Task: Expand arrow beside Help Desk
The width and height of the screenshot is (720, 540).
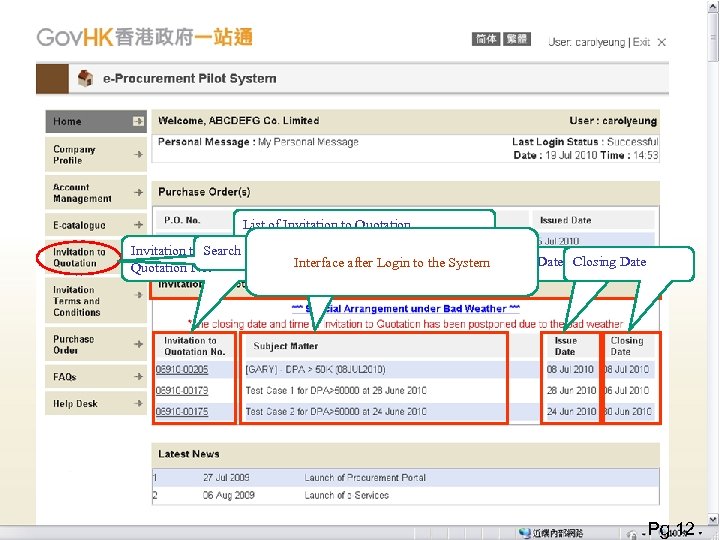Action: click(x=138, y=403)
